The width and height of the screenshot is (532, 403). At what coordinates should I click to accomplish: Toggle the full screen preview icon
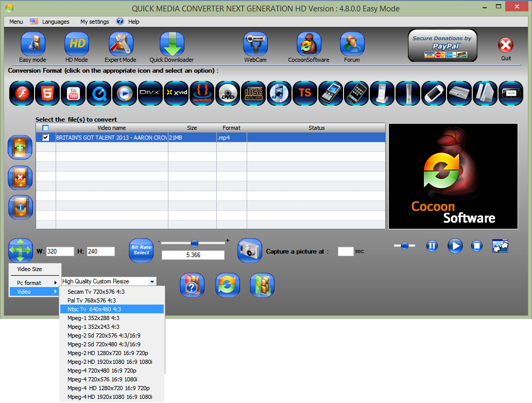(x=500, y=246)
